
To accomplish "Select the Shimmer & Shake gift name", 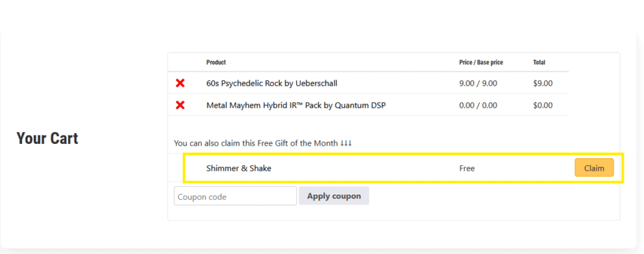I will pos(239,168).
